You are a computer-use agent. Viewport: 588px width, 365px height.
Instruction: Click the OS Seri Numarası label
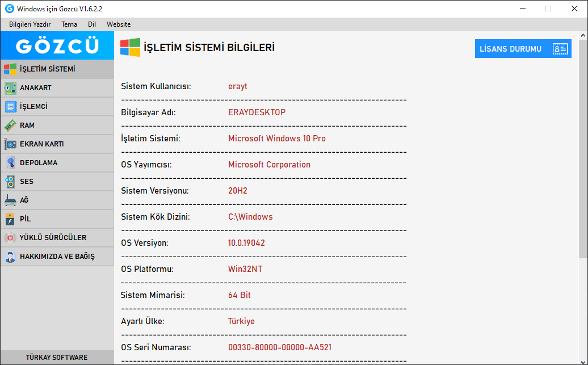[x=156, y=347]
